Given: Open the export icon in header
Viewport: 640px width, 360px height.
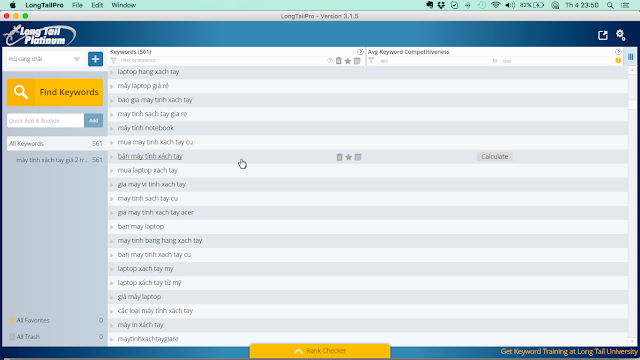Looking at the screenshot, I should (x=603, y=35).
